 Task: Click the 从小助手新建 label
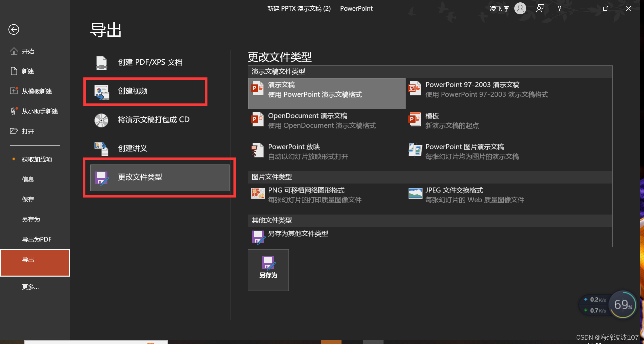tap(40, 111)
